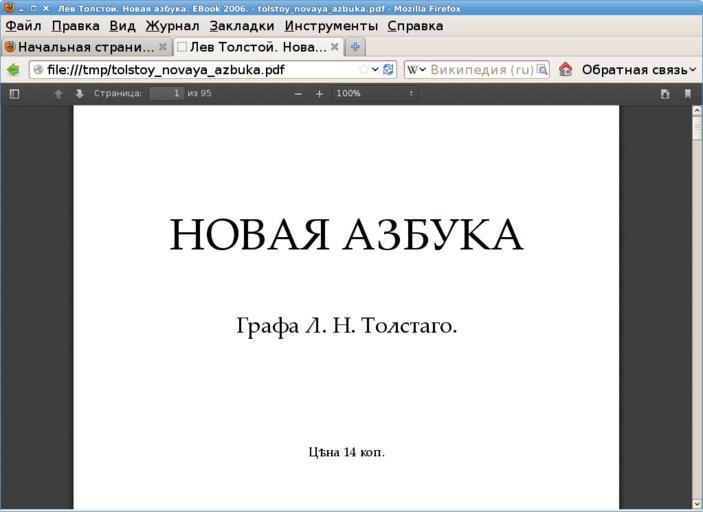Go to previous page arrow
Screen dimensions: 703x512
tap(59, 94)
